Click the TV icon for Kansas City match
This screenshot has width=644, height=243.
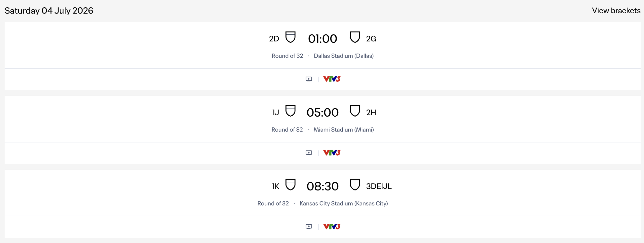(309, 226)
